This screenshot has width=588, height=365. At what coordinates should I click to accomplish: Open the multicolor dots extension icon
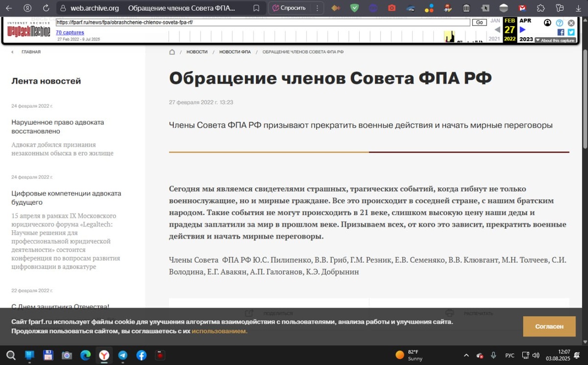click(429, 8)
